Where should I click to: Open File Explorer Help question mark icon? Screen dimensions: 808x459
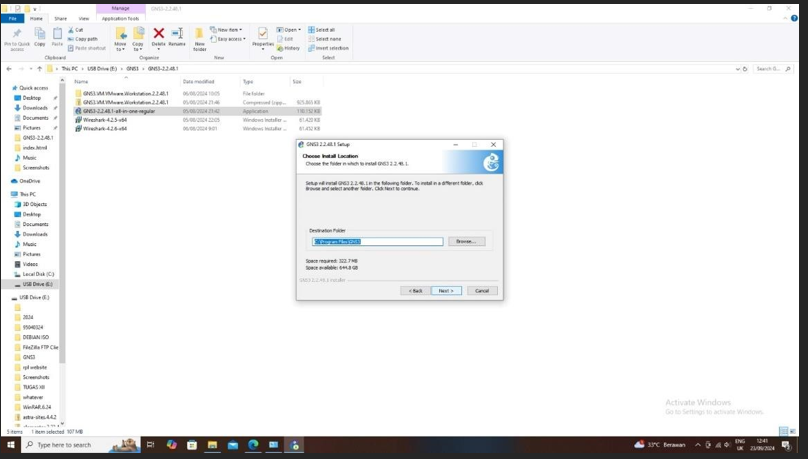(794, 18)
